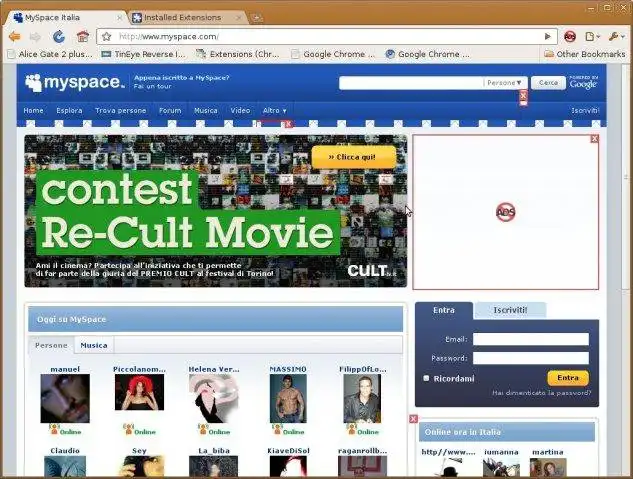Screen dimensions: 633x479
Task: Click the browser forward arrow
Action: (35, 37)
